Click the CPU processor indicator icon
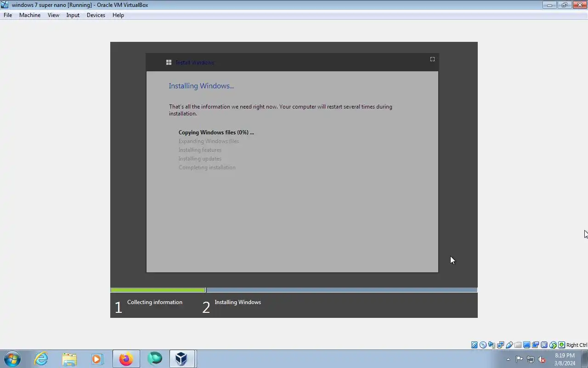 point(544,345)
